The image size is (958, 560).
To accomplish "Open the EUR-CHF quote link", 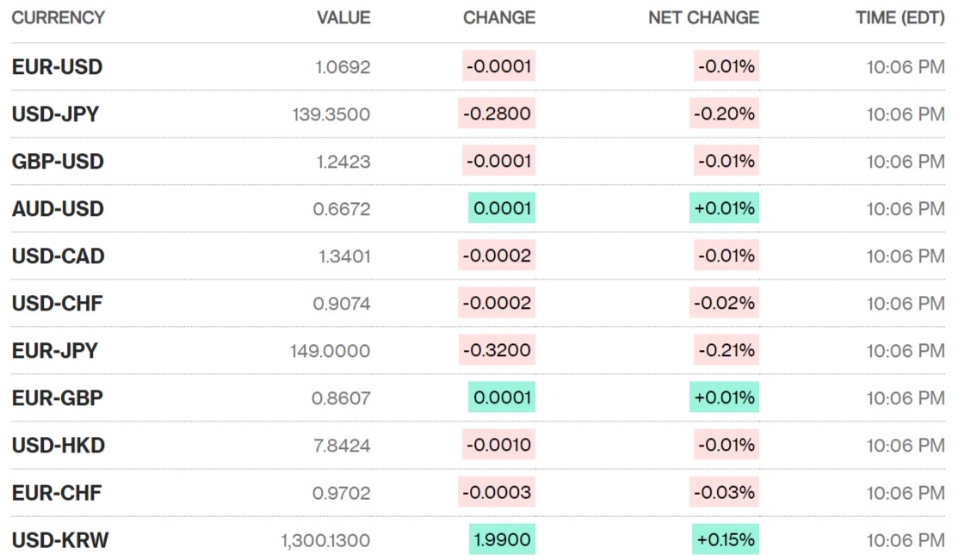I will click(x=57, y=493).
